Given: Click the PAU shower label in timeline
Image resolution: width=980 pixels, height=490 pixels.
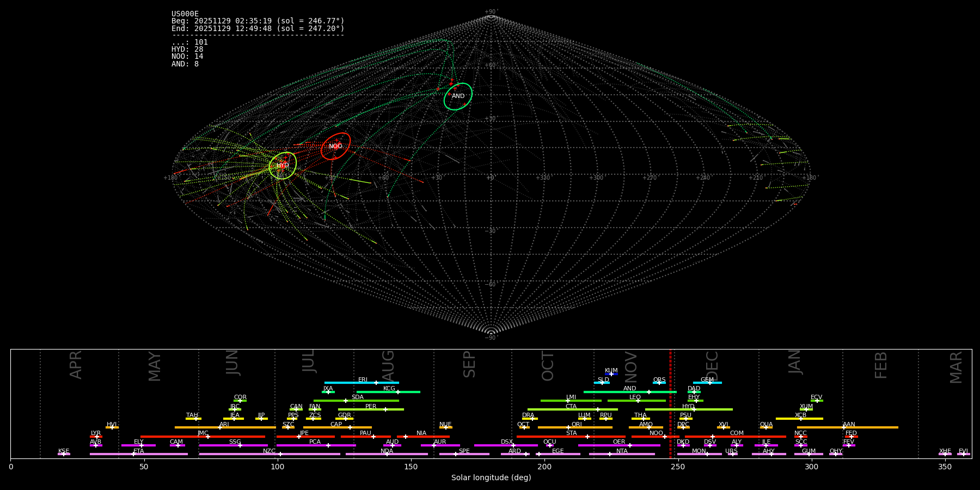Looking at the screenshot, I should pos(365,433).
